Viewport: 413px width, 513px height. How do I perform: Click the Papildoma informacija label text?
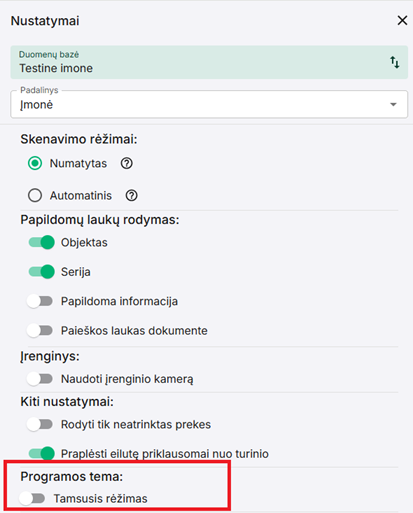[119, 301]
